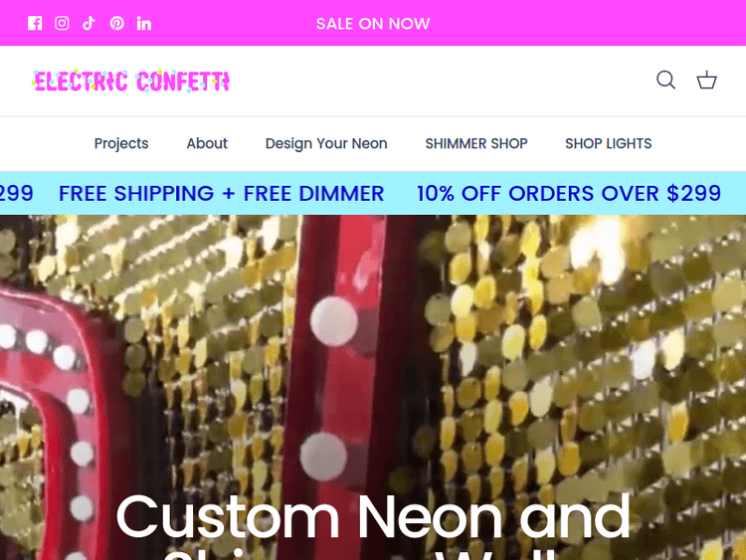
Task: Open the Instagram profile icon
Action: point(62,23)
